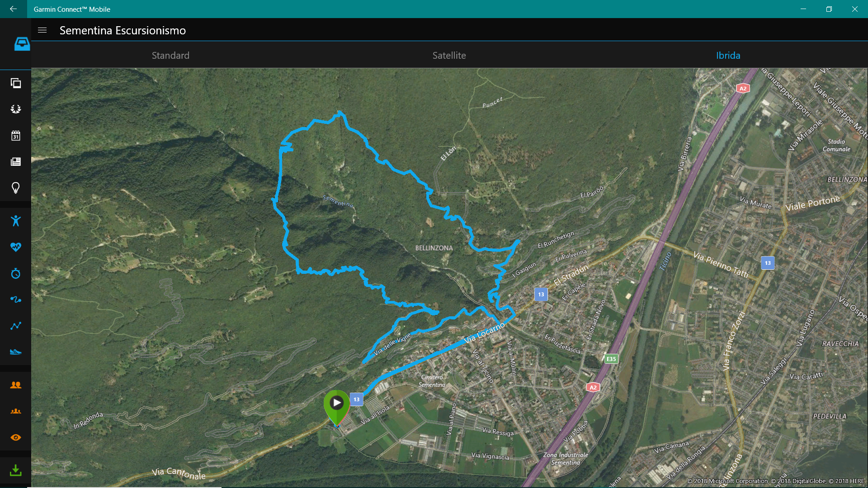The image size is (868, 488).
Task: Select the Ibrida map tab
Action: [728, 55]
